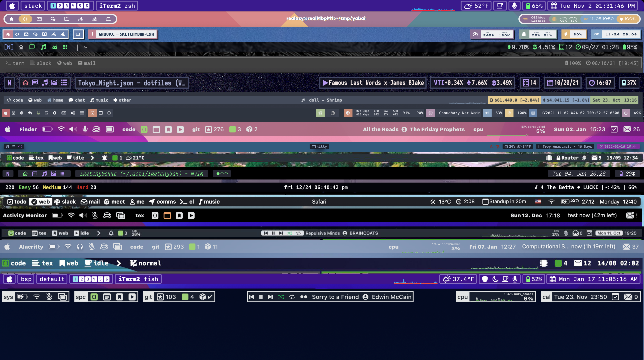Click the 16:07 clock item

(600, 83)
